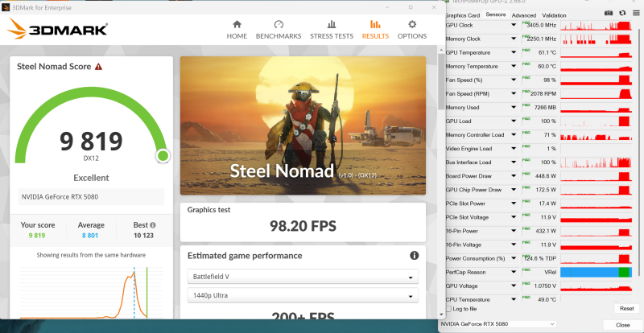644x333 pixels.
Task: Open the GPU-Z hamburger menu
Action: (x=635, y=14)
